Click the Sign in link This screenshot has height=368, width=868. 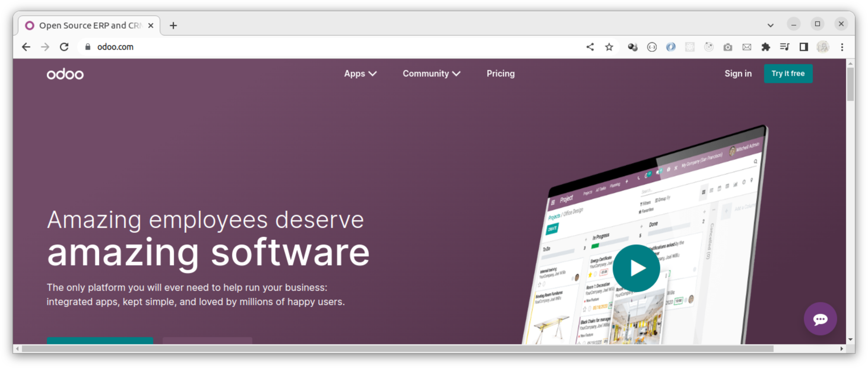coord(738,74)
